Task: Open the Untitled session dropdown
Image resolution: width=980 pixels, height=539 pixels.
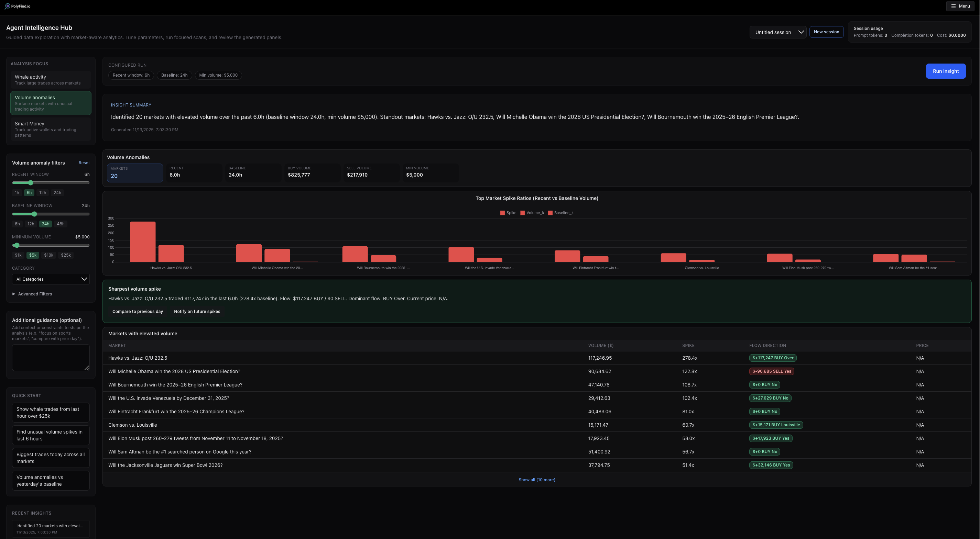Action: click(777, 32)
